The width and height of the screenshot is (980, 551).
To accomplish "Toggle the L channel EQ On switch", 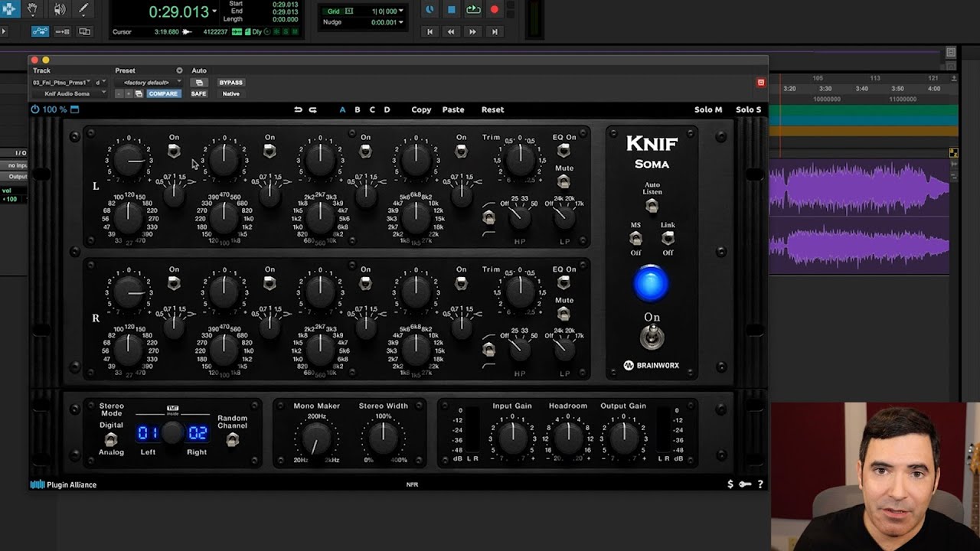I will tap(563, 151).
